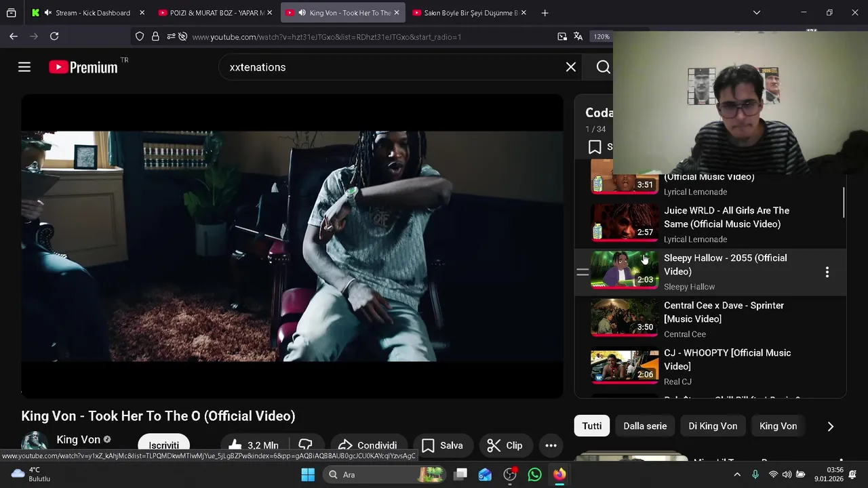Switch to Sakın Böyle Bir Şeyi Düşünme tab
Image resolution: width=868 pixels, height=488 pixels.
(x=471, y=13)
